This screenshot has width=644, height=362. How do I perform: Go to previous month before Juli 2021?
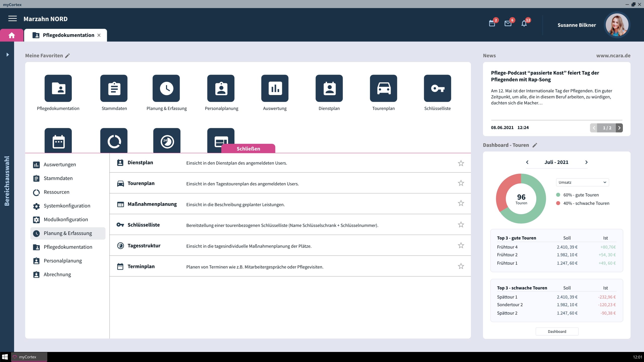[x=527, y=162]
